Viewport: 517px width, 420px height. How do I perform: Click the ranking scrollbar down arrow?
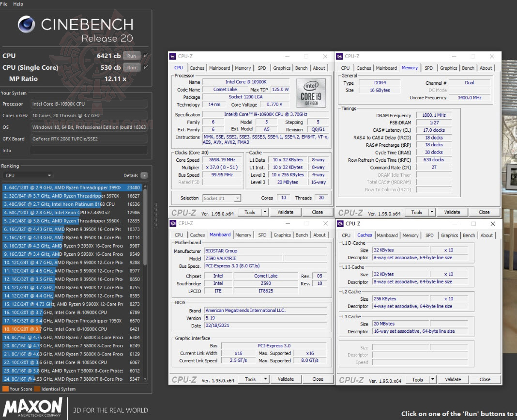(x=145, y=379)
